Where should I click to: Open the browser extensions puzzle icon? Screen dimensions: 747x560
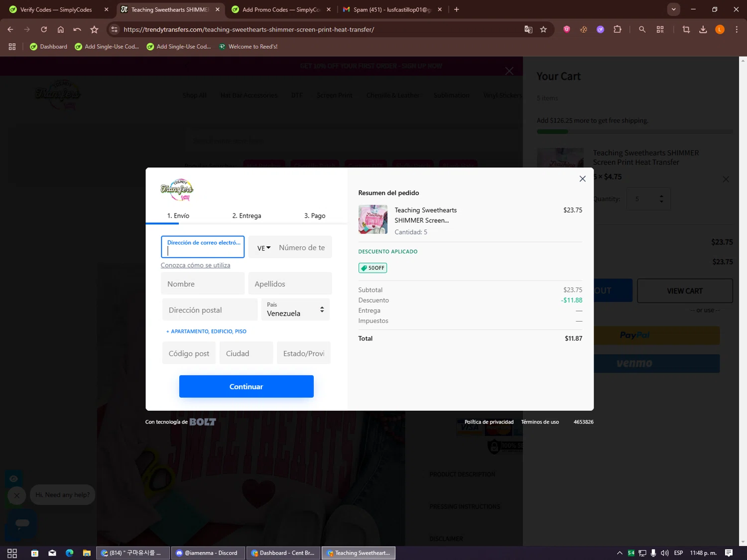pos(618,29)
